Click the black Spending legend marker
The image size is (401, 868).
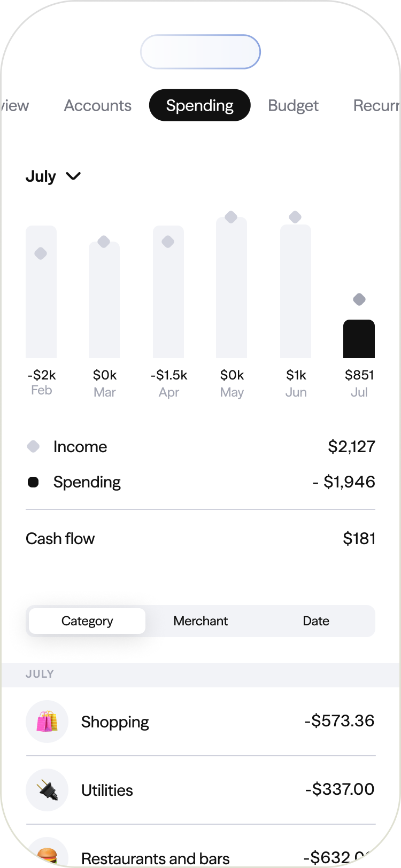point(33,482)
